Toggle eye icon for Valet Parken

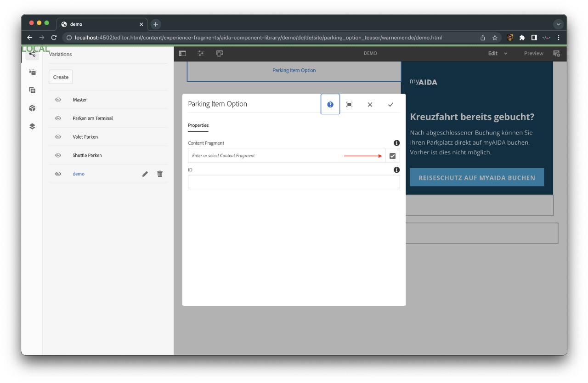pos(58,137)
